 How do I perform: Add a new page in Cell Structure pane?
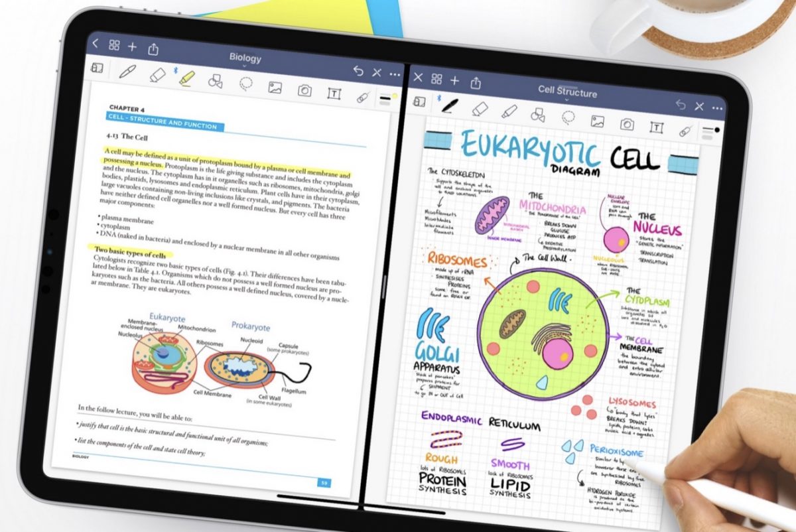click(454, 80)
